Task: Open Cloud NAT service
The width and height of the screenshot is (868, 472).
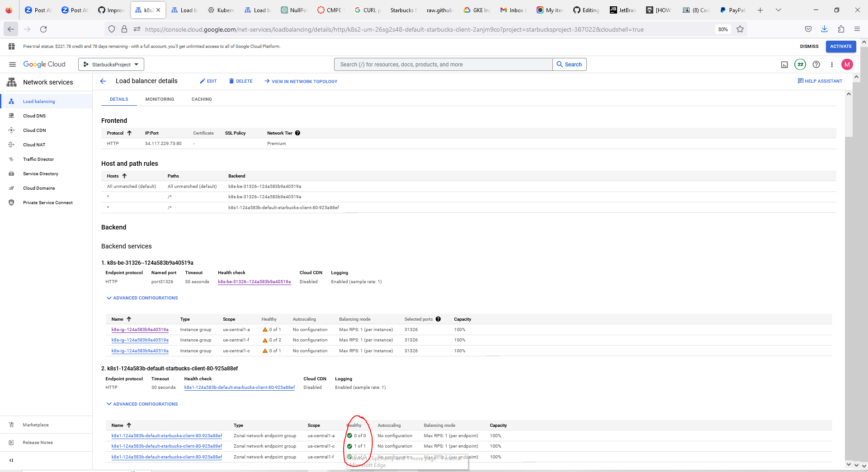Action: (x=34, y=145)
